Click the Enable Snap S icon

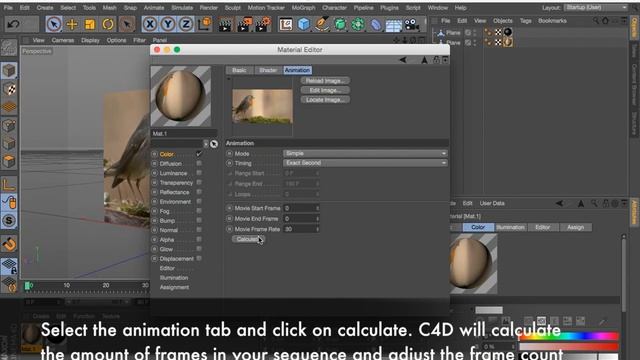(x=9, y=220)
